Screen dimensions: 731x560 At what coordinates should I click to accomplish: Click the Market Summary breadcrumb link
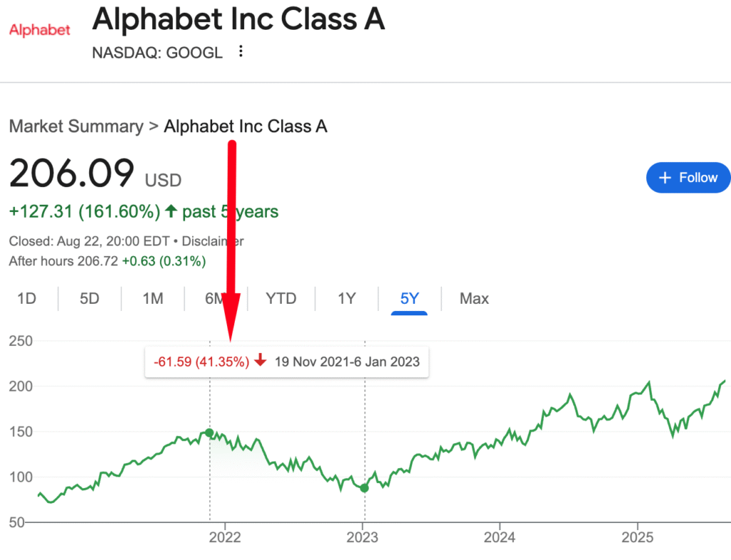tap(76, 127)
